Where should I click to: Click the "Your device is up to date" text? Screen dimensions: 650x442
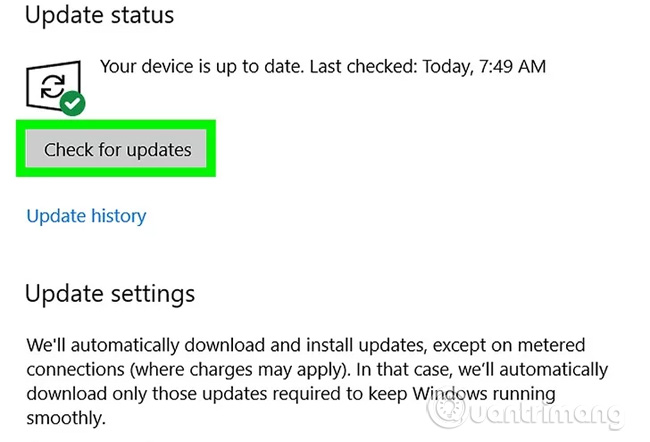pos(202,67)
